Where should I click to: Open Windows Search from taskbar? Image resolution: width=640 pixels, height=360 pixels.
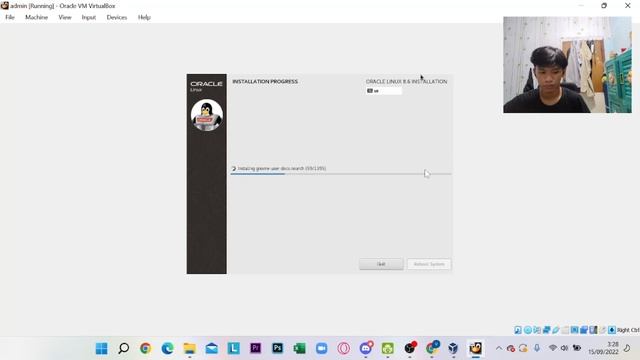point(123,348)
